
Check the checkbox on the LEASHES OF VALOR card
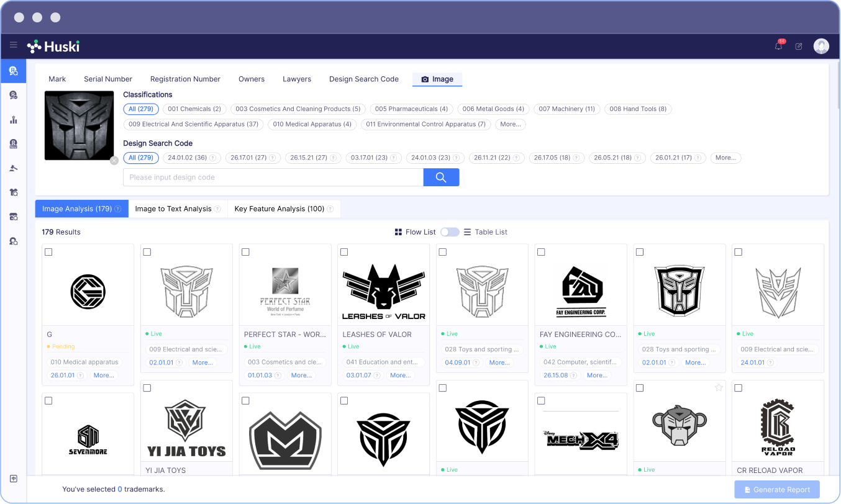click(343, 252)
